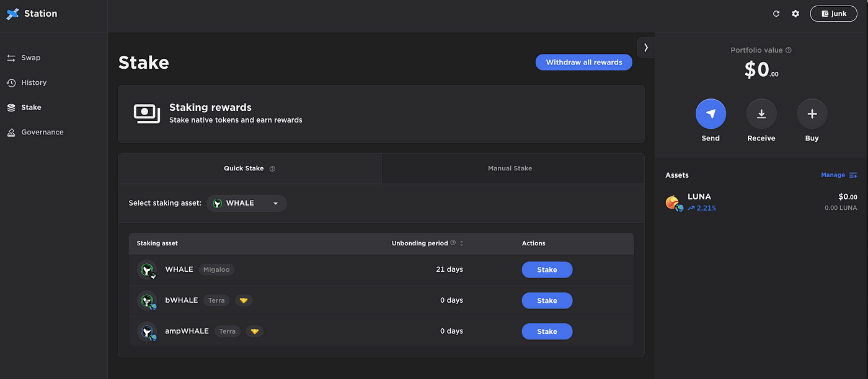Click the Staking asset column header
Screen dimensions: 868x379
click(x=157, y=243)
